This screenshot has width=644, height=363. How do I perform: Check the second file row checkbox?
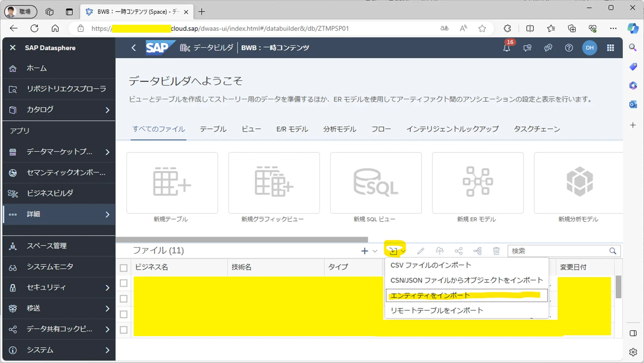click(x=123, y=299)
